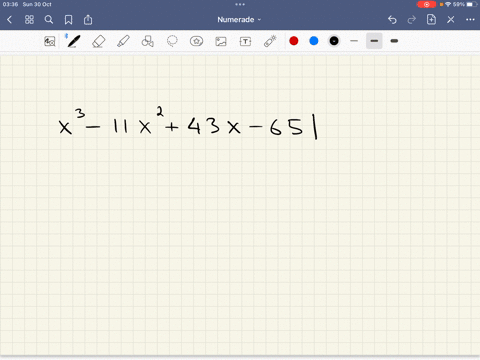Insert an image with the photo tool
480x360 pixels.
tap(221, 41)
